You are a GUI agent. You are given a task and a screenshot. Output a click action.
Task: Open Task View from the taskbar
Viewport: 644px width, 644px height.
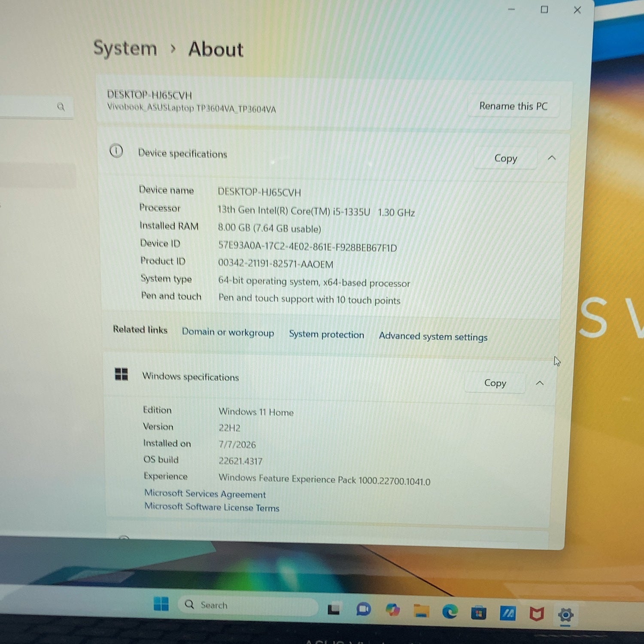[x=334, y=609]
